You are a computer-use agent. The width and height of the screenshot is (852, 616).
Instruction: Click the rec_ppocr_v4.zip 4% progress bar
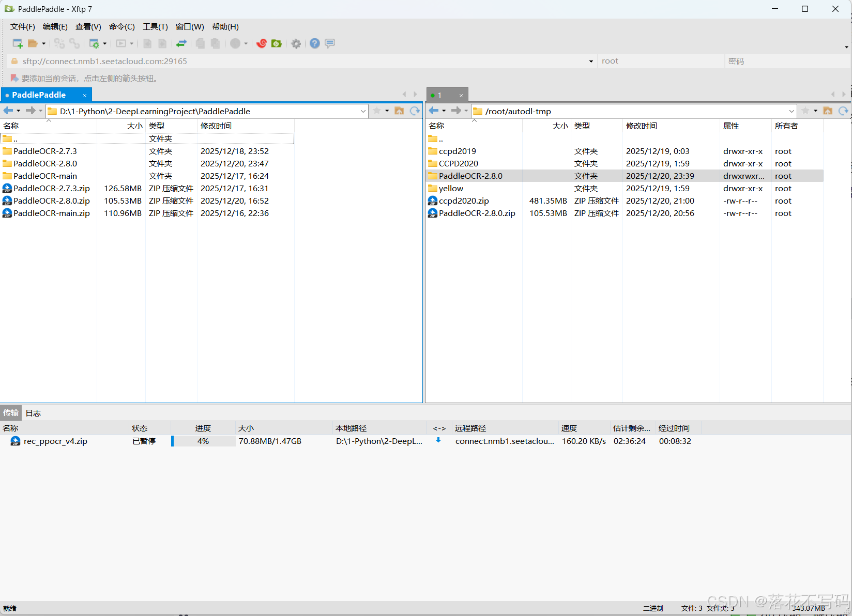click(203, 441)
